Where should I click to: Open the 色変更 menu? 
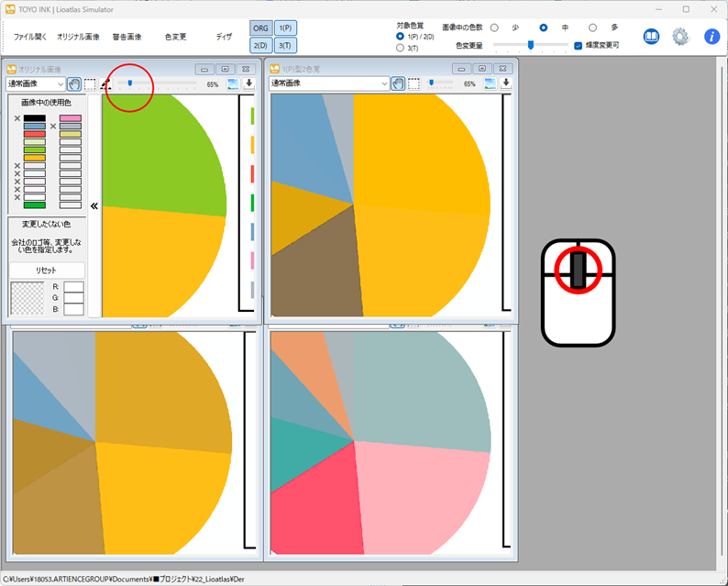(175, 37)
